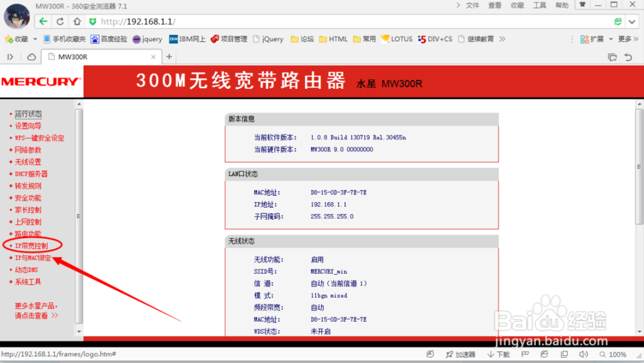Expand the DHCP服务器 menu

(31, 174)
